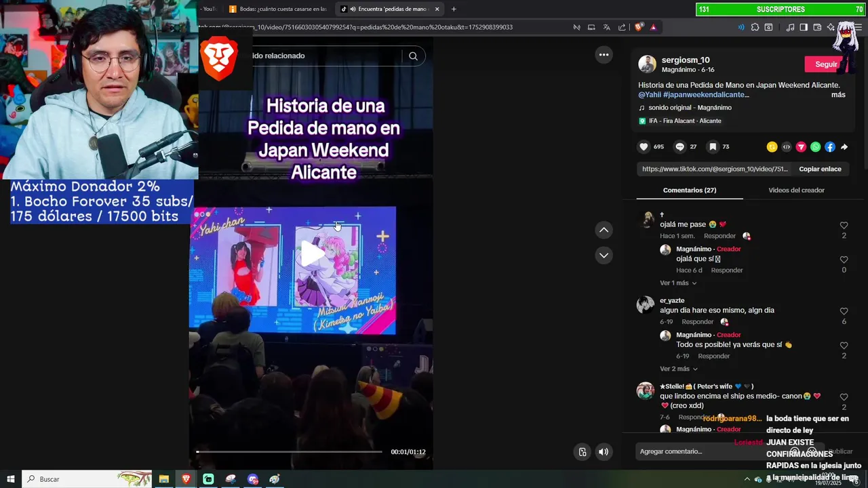This screenshot has height=488, width=868.
Task: Open a new browser tab
Action: coord(454,9)
